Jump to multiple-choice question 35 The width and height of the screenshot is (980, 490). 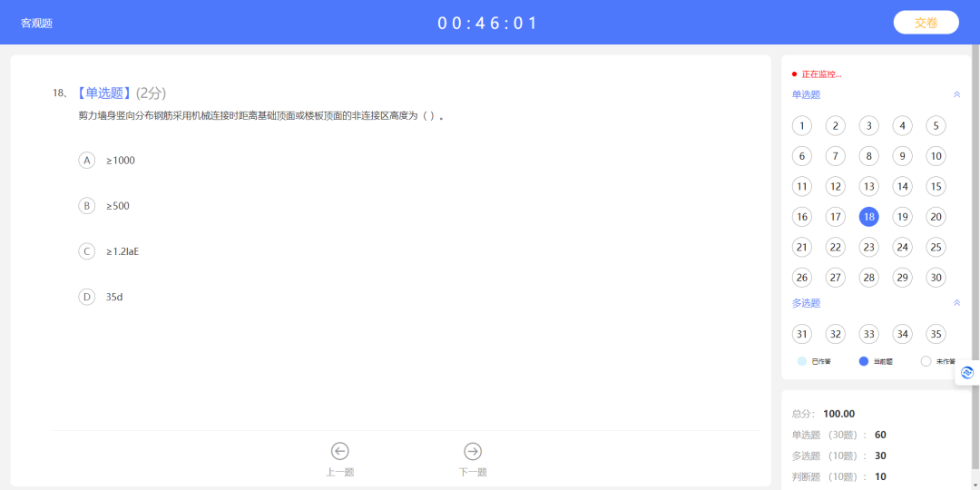coord(936,334)
